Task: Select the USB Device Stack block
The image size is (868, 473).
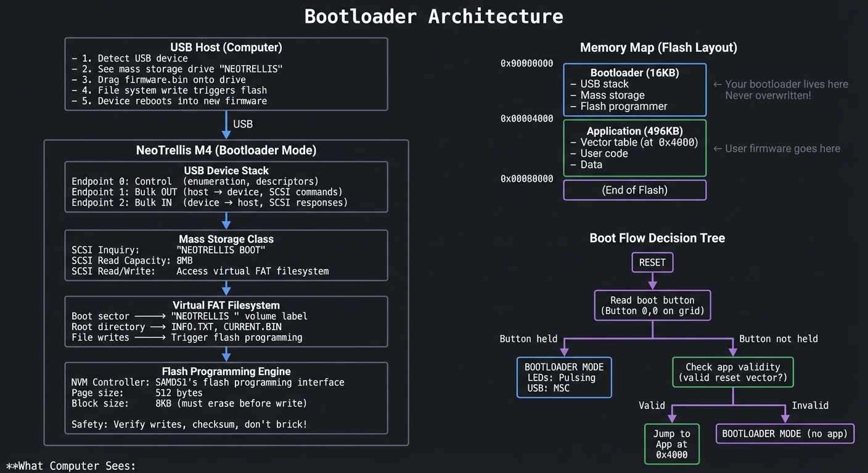Action: [x=226, y=186]
